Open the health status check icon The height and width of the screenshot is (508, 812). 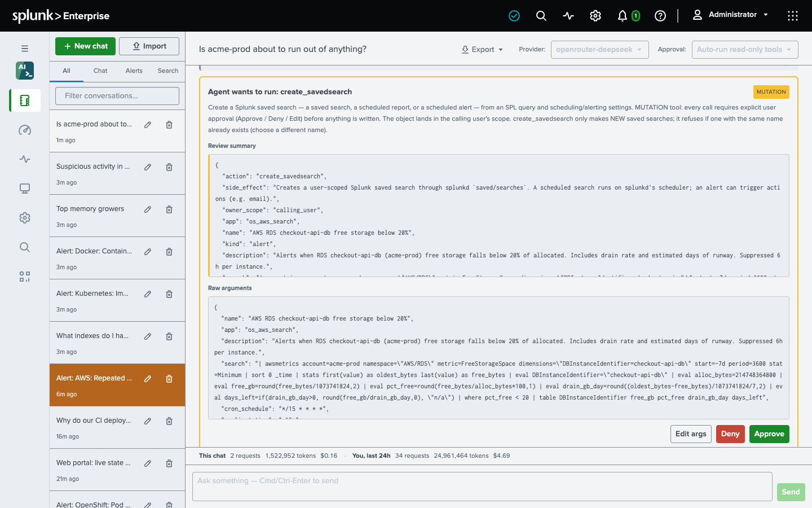pos(514,16)
